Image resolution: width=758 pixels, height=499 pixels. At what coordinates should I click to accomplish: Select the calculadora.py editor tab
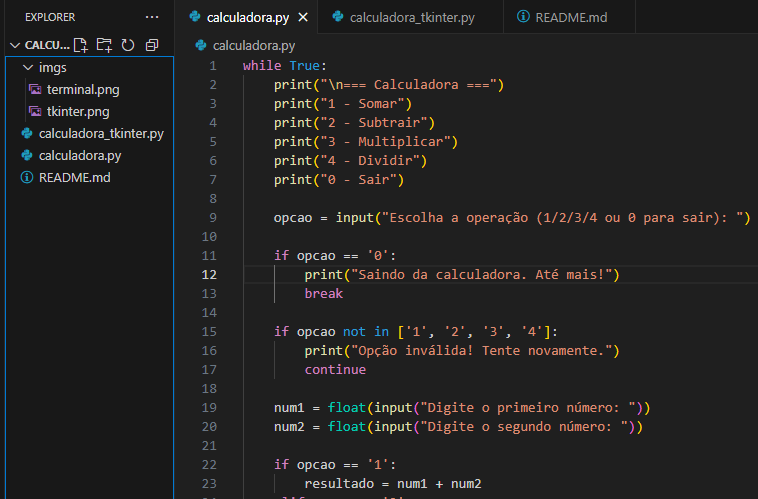(247, 17)
